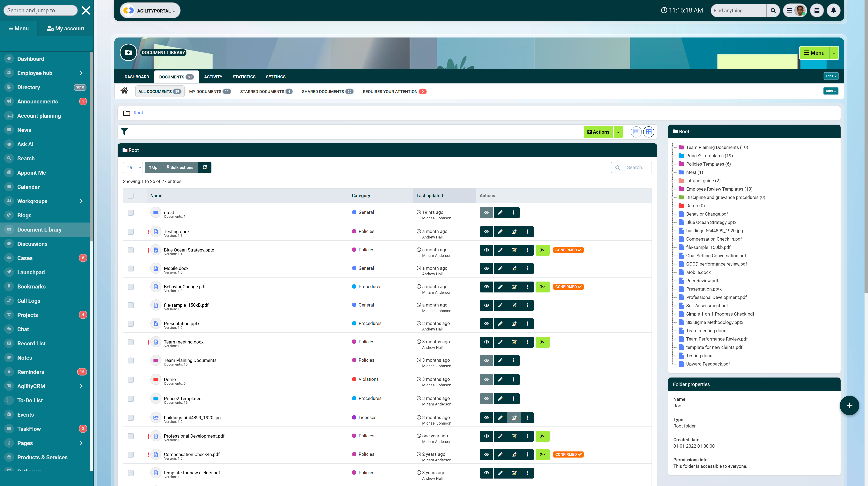Open the Starred Documents tab
The height and width of the screenshot is (486, 868).
pyautogui.click(x=266, y=92)
